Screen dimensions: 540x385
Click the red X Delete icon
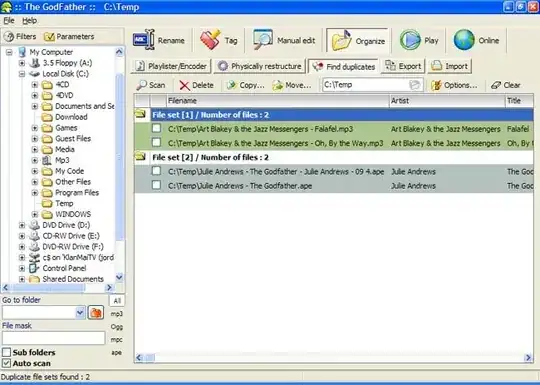coord(185,85)
